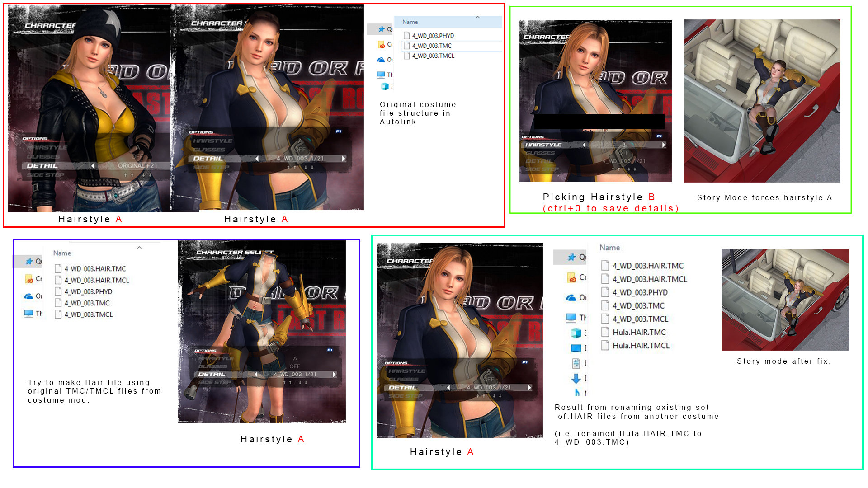Open the 'Story Mode forces hairstyle A' car image
The width and height of the screenshot is (868, 488).
(x=762, y=101)
